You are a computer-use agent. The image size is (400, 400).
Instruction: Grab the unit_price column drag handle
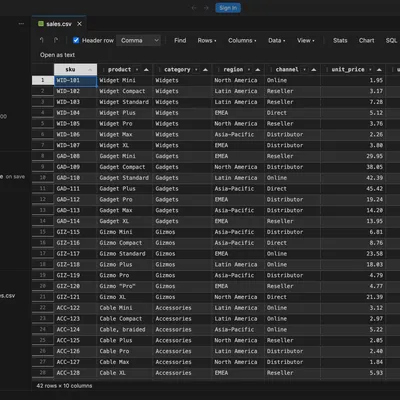pos(327,70)
